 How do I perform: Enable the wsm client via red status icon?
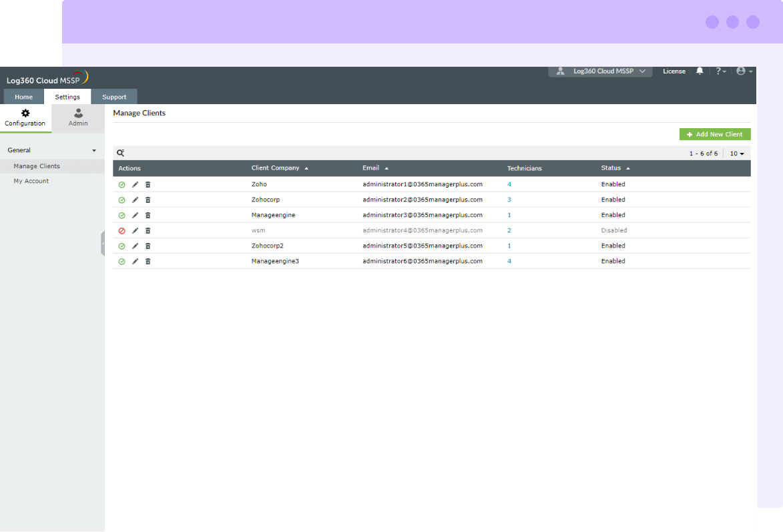coord(121,230)
